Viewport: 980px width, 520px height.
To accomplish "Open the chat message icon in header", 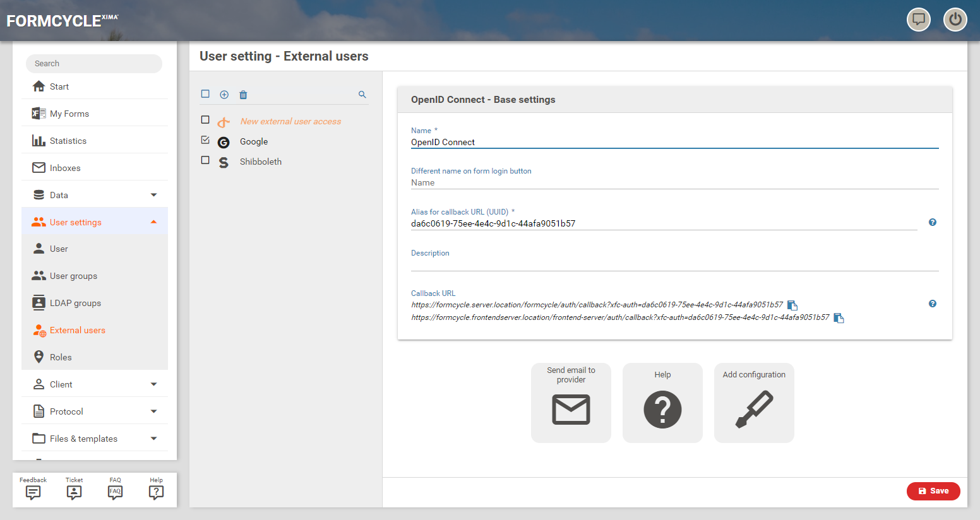I will pos(919,20).
